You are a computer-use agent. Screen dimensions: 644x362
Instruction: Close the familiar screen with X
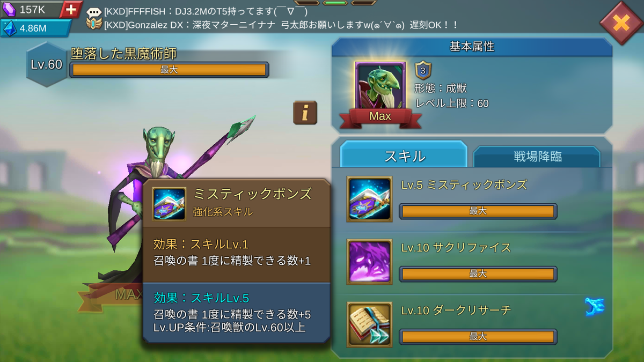[x=620, y=23]
